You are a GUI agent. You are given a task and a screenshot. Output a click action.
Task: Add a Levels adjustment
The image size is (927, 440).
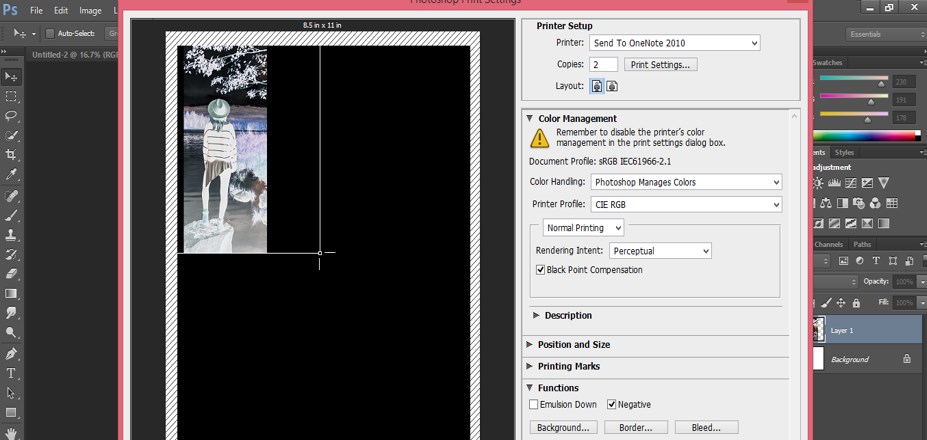[835, 183]
